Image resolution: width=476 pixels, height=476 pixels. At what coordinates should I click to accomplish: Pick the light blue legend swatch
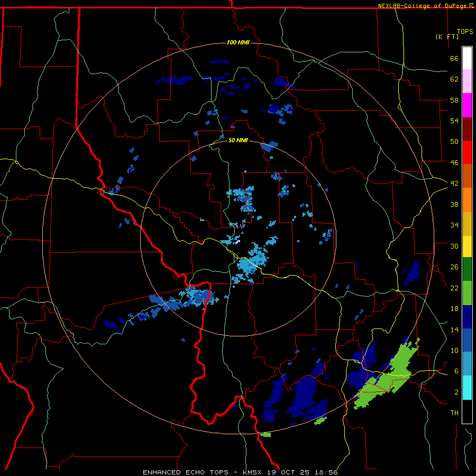tap(467, 364)
